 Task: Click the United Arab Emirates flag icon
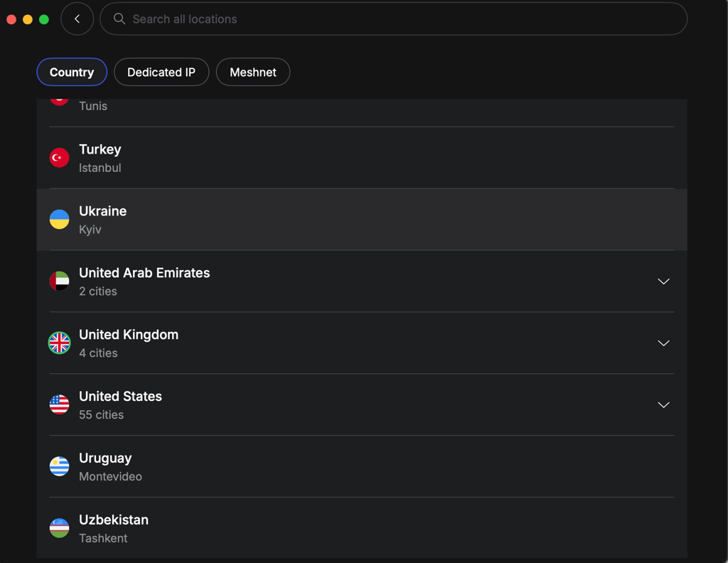60,281
